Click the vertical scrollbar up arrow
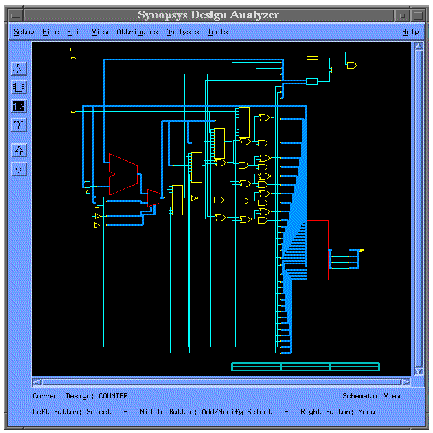The image size is (433, 433). pos(419,46)
